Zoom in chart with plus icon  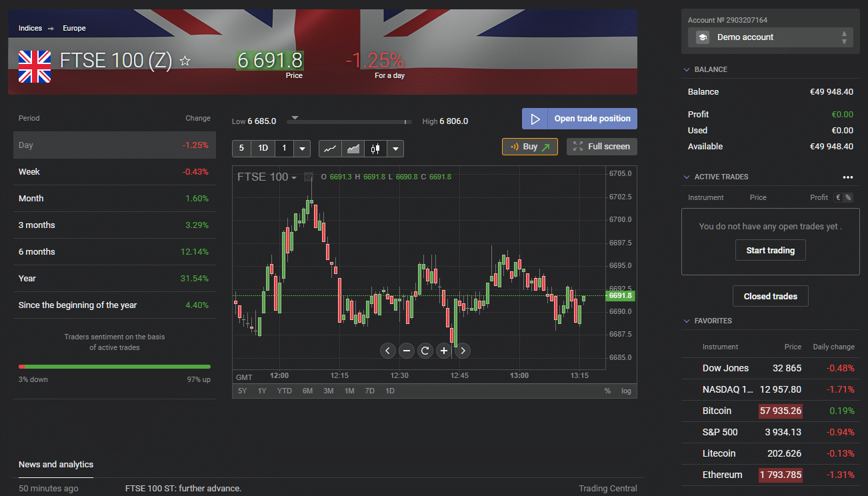coord(444,350)
